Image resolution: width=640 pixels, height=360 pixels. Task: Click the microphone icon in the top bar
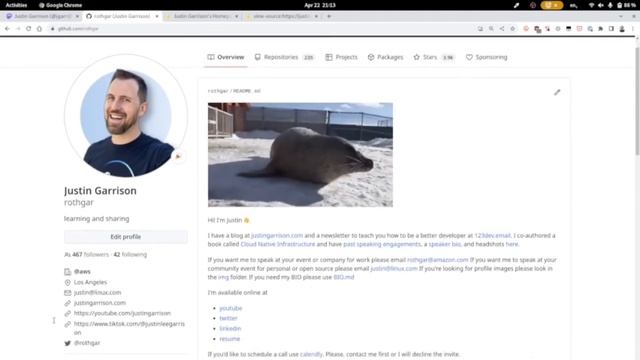610,5
